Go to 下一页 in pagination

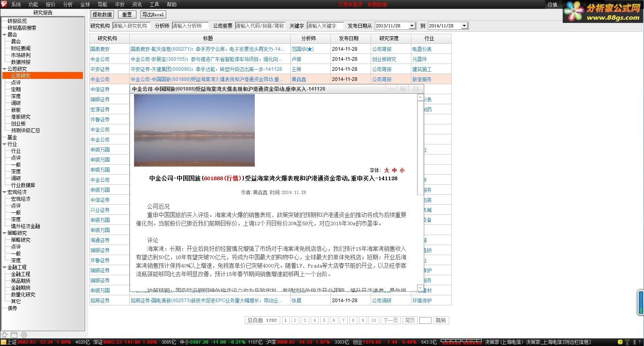coord(390,320)
